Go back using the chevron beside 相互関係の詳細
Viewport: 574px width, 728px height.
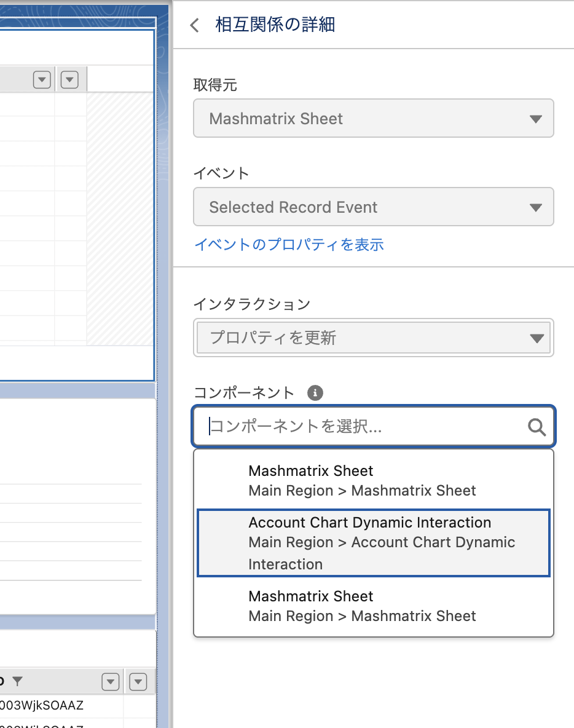(195, 25)
